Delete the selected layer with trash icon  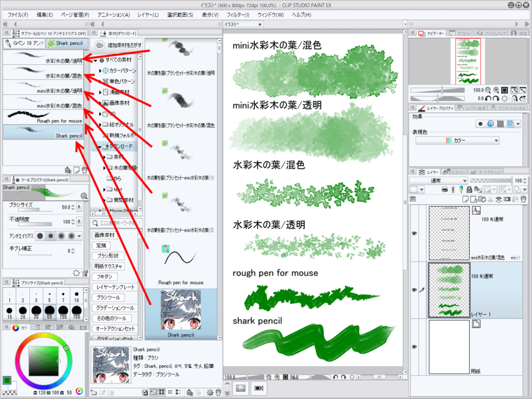[523, 199]
